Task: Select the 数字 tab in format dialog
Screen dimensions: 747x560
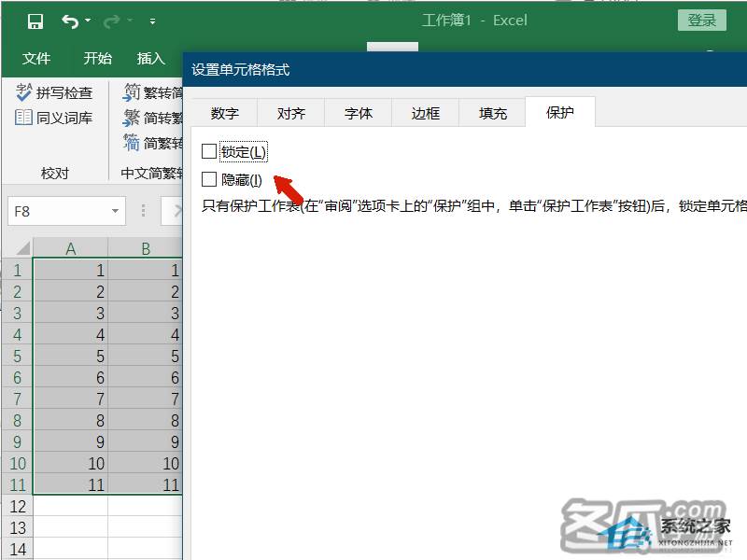Action: coord(224,113)
